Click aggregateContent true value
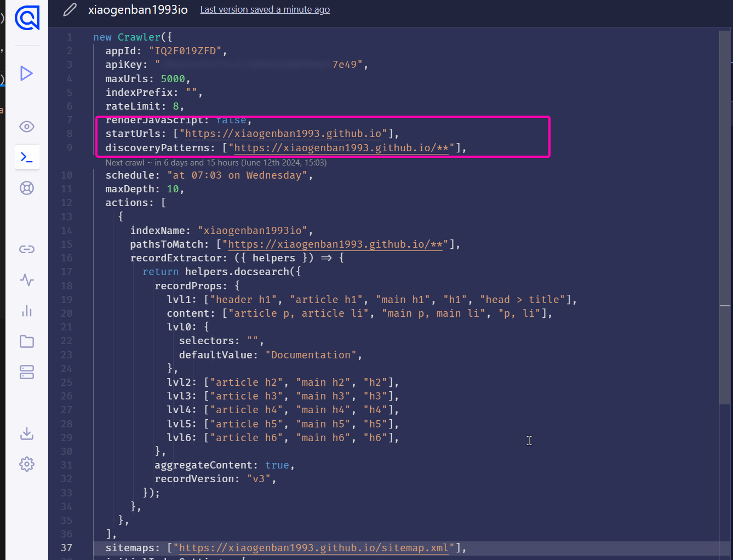Screen dimensions: 733x560 click(277, 465)
